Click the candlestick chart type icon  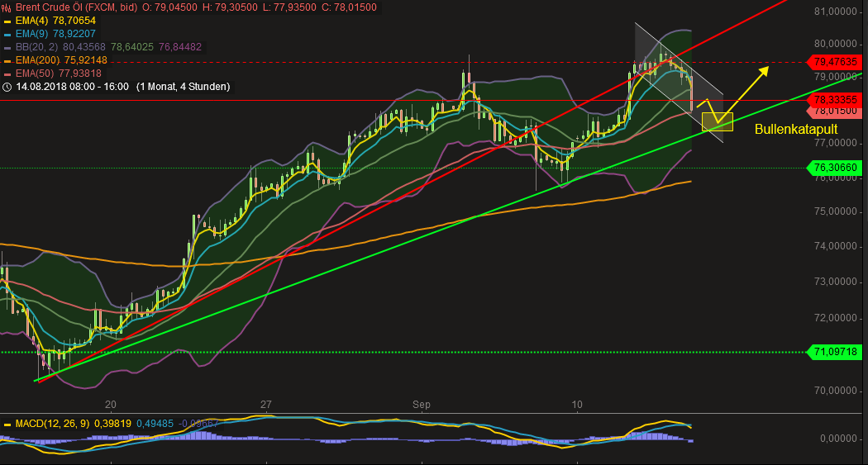pos(7,7)
